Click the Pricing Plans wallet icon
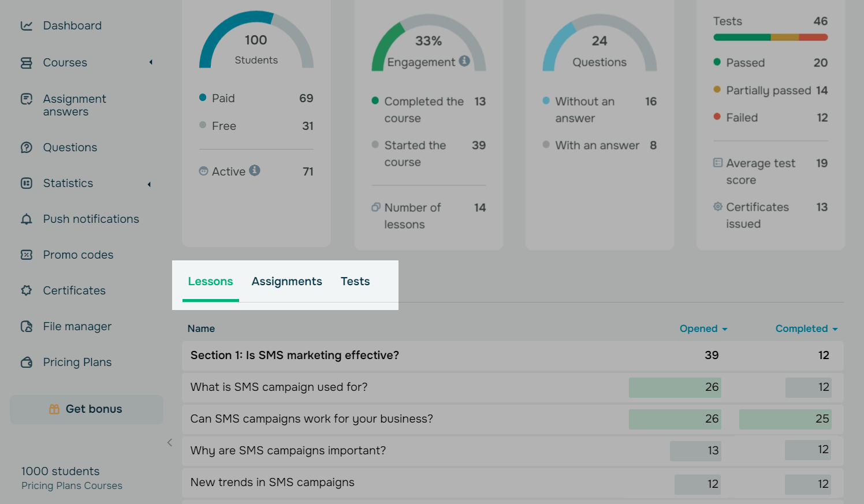The image size is (864, 504). coord(27,363)
